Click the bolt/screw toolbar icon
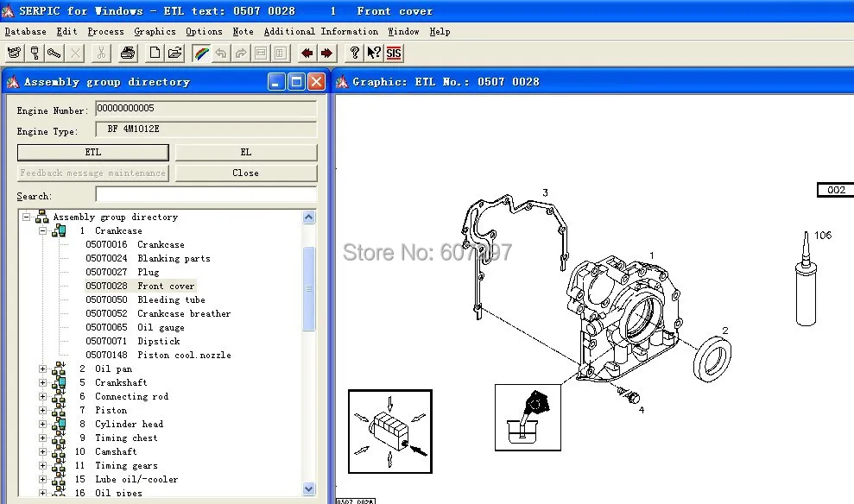 pyautogui.click(x=54, y=53)
